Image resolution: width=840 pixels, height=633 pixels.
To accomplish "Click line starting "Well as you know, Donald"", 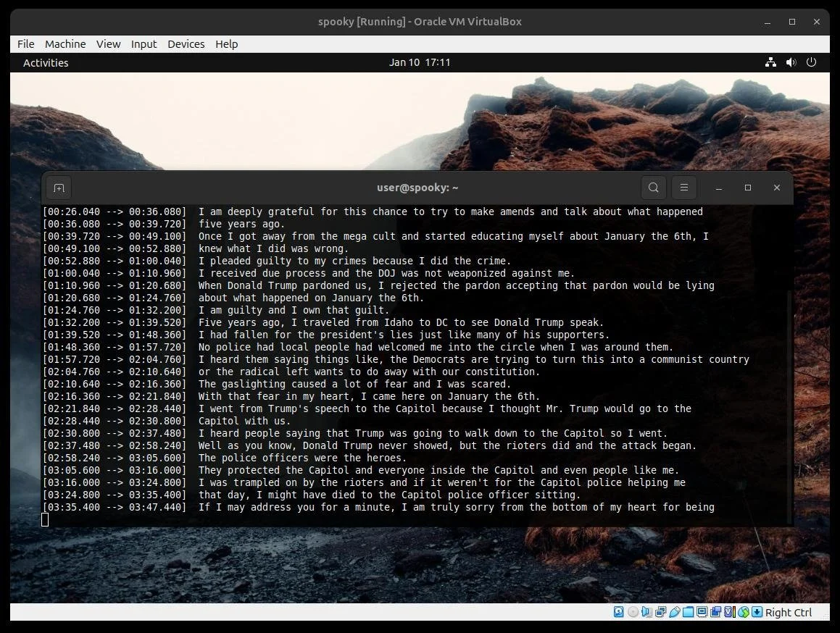I will (447, 445).
